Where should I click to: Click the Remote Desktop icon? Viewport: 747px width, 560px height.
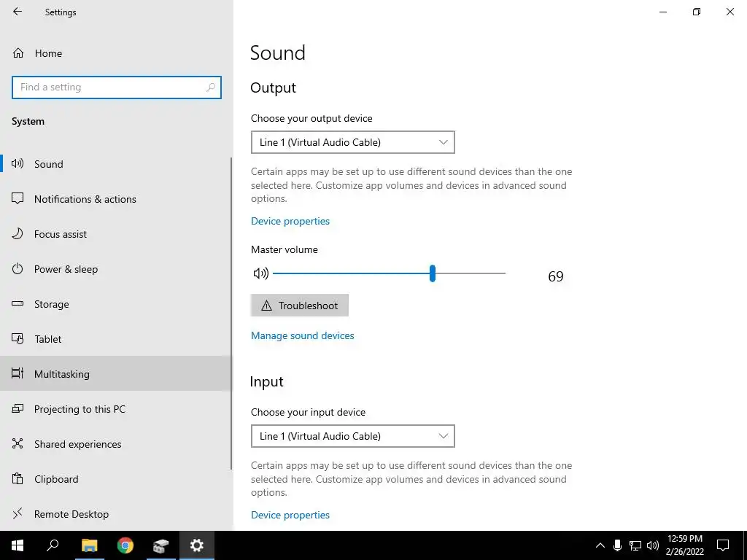[x=18, y=513]
